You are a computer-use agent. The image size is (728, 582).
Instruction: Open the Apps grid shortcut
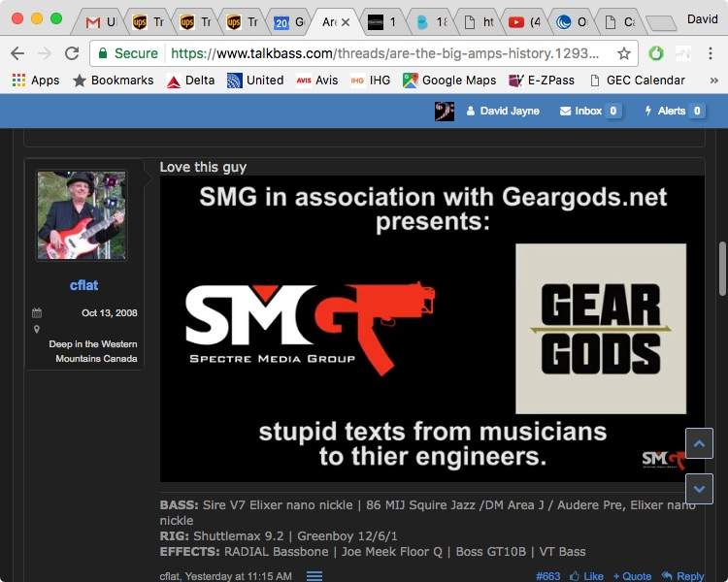coord(36,81)
